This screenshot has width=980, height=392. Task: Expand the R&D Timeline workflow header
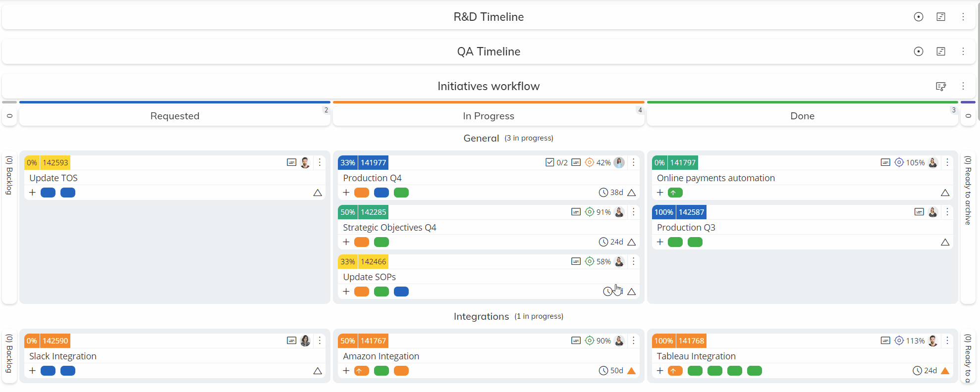(x=489, y=17)
